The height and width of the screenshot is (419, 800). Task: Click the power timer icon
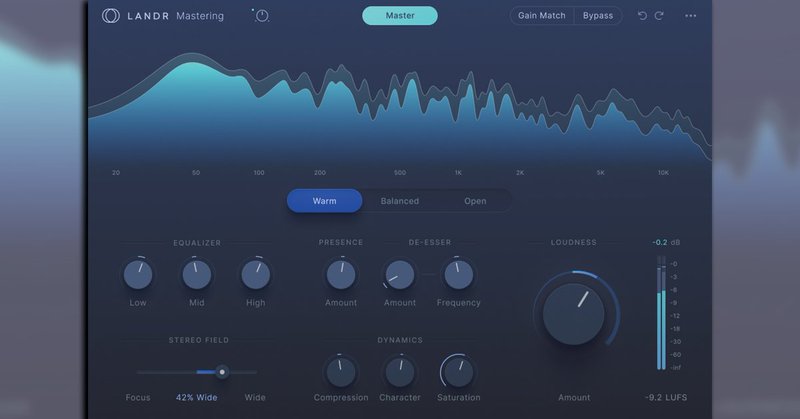(261, 16)
